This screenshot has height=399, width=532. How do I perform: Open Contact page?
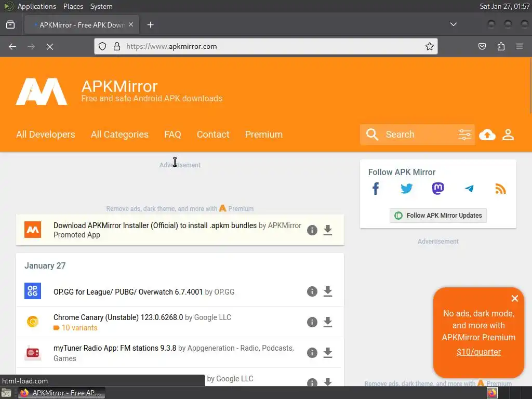[x=213, y=135]
